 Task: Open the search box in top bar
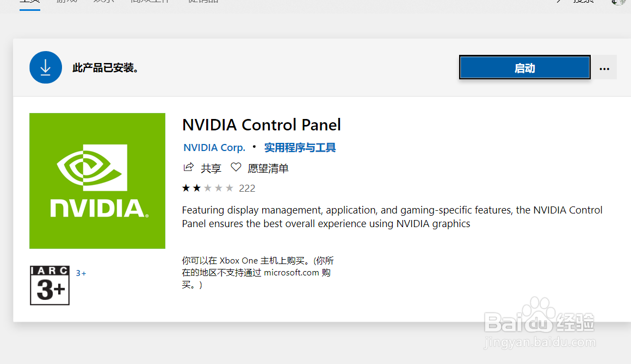click(x=583, y=2)
